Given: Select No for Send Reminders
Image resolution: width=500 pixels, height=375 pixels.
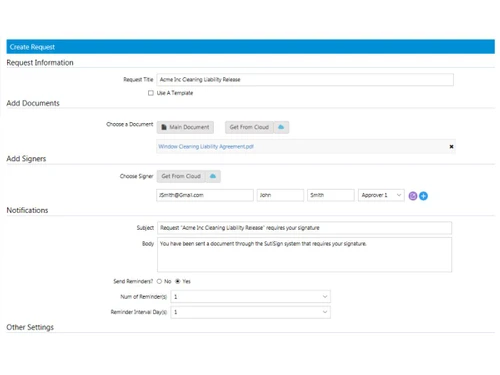Looking at the screenshot, I should (159, 281).
